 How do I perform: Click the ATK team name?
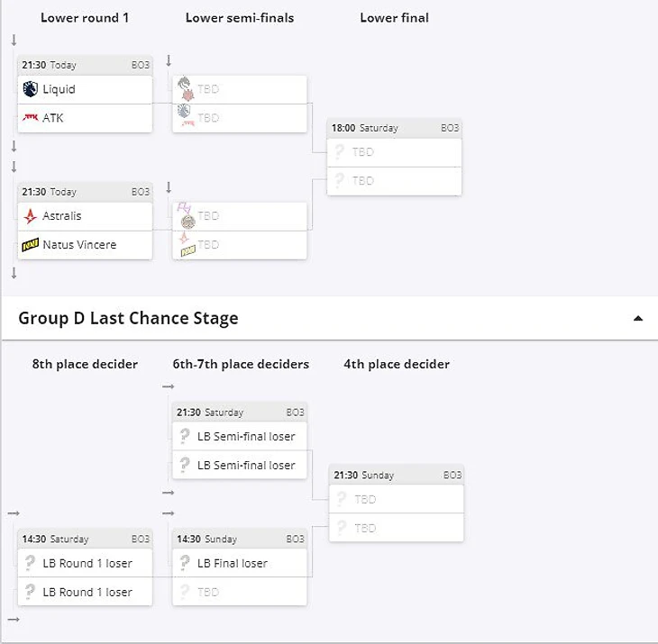[53, 118]
